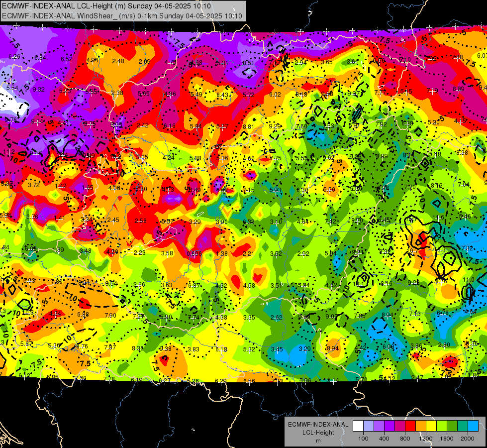Click the white swatch in the LCL-Height legend
Viewport: 487px width, 448px height.
(358, 426)
